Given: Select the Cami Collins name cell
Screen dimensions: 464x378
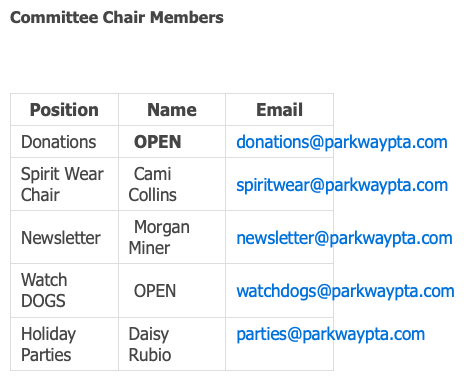Looking at the screenshot, I should [172, 184].
